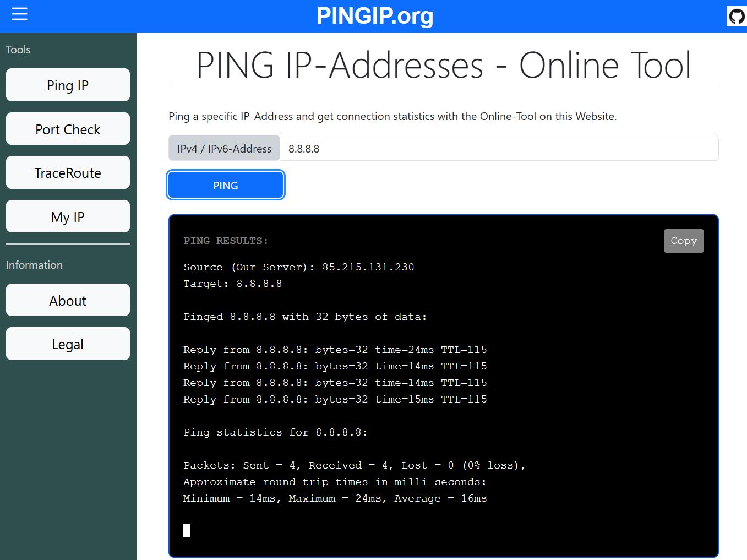Open the Legal information page
747x560 pixels.
[68, 344]
